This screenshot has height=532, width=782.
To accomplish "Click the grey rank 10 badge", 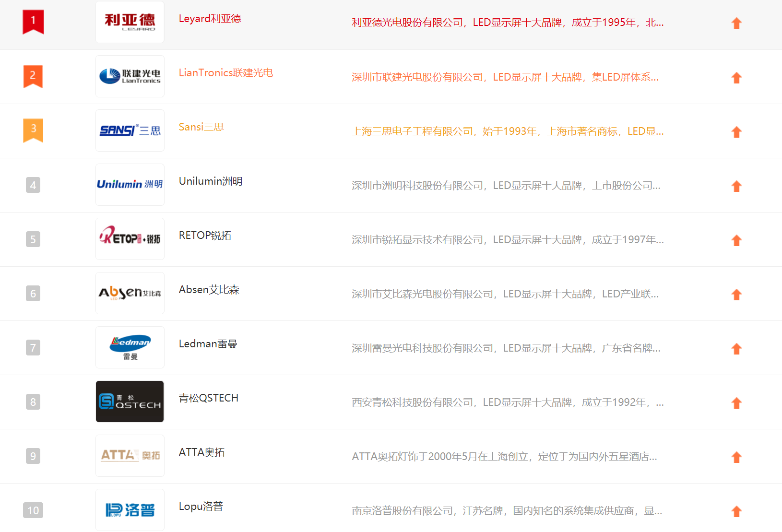I will [x=33, y=510].
